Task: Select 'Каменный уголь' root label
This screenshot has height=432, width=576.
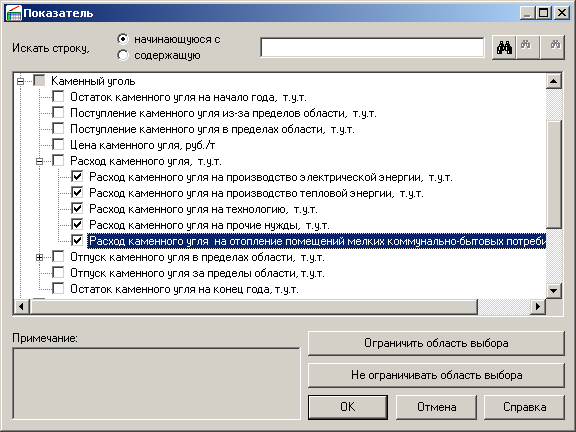Action: (93, 81)
